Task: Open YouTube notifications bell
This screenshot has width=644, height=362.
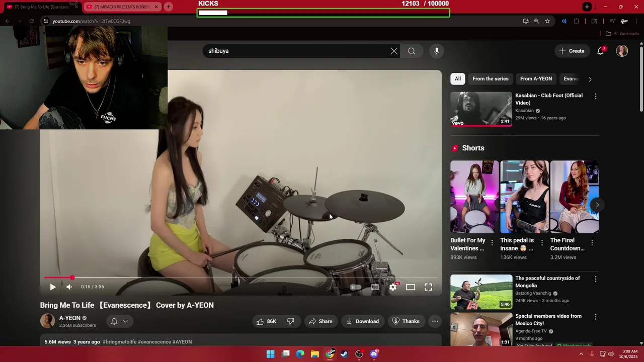Action: pyautogui.click(x=601, y=51)
